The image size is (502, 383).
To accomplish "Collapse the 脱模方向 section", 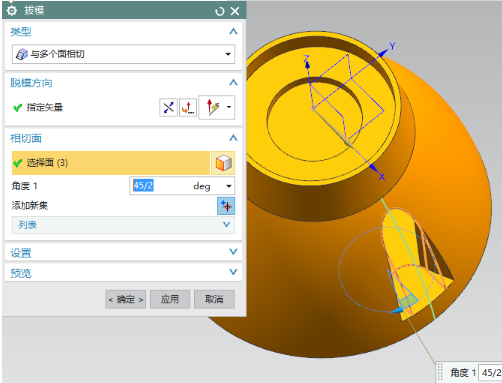I will [x=233, y=82].
